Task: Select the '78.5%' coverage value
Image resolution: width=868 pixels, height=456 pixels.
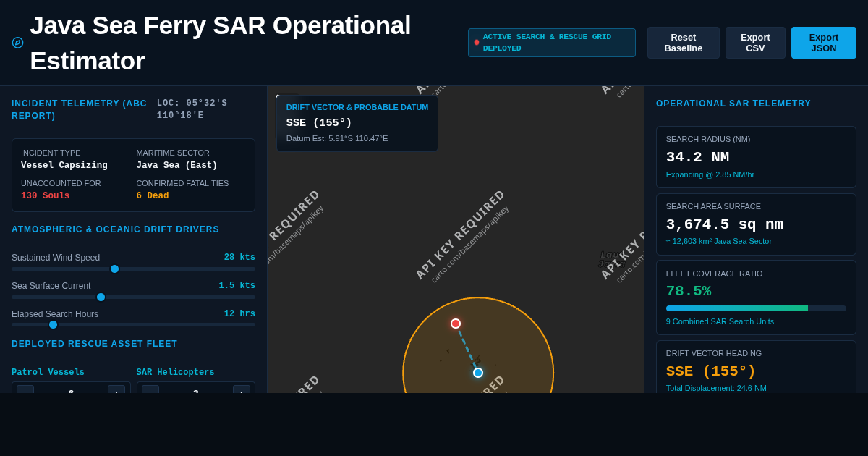Action: pyautogui.click(x=689, y=291)
